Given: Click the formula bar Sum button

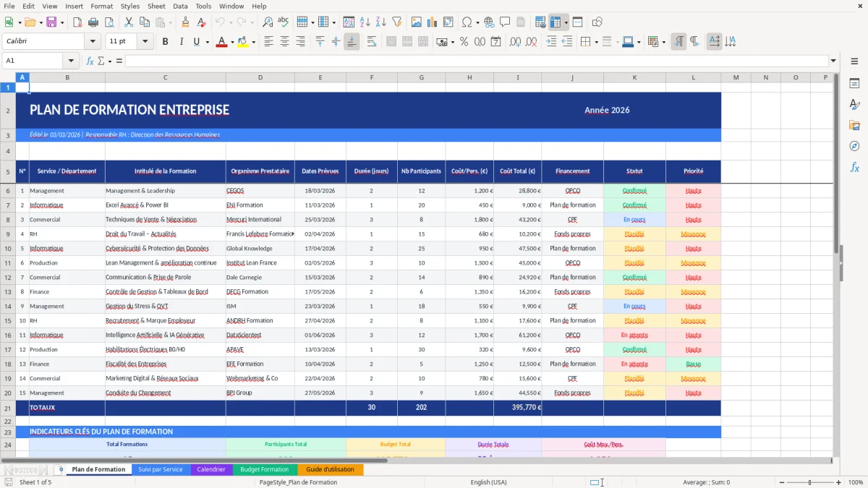Looking at the screenshot, I should coord(102,61).
